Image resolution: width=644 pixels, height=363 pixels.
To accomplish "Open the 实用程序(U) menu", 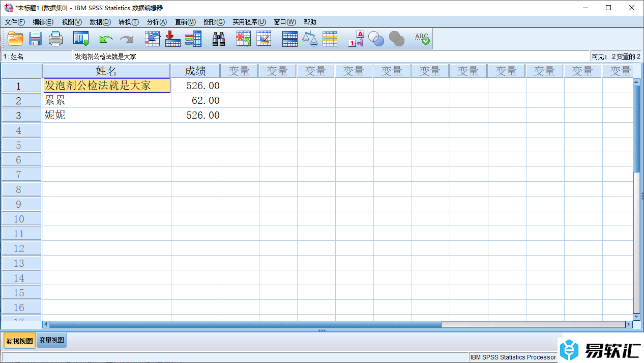I will coord(249,22).
